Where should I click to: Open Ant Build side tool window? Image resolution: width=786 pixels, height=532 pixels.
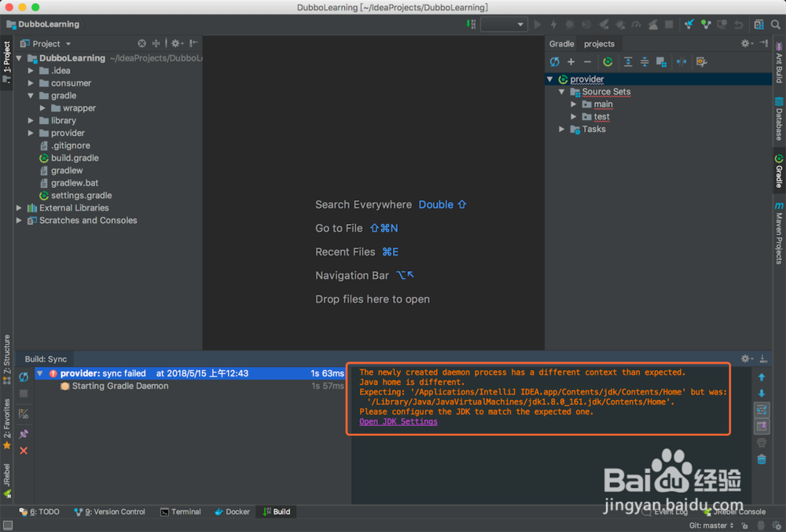point(779,63)
